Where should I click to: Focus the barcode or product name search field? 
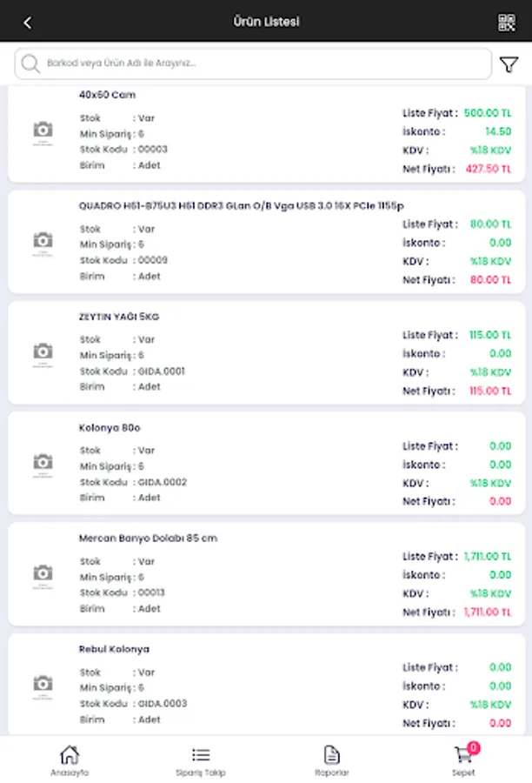[x=261, y=64]
